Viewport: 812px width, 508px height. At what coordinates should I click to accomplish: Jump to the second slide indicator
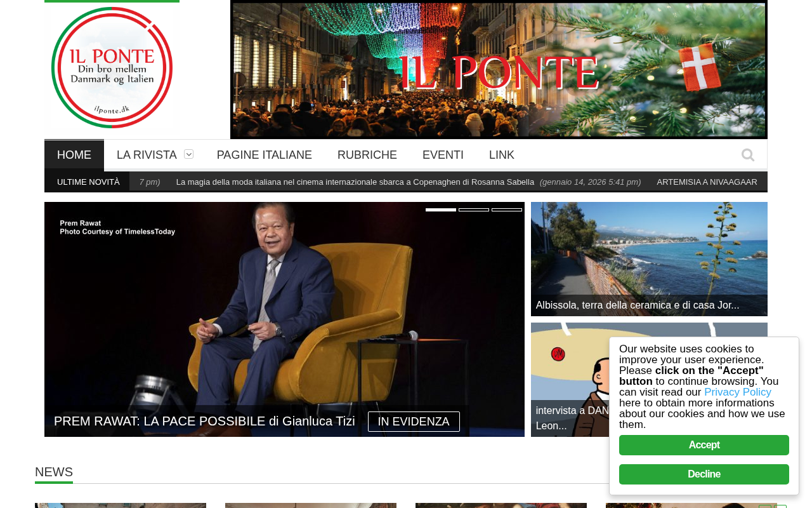[474, 210]
